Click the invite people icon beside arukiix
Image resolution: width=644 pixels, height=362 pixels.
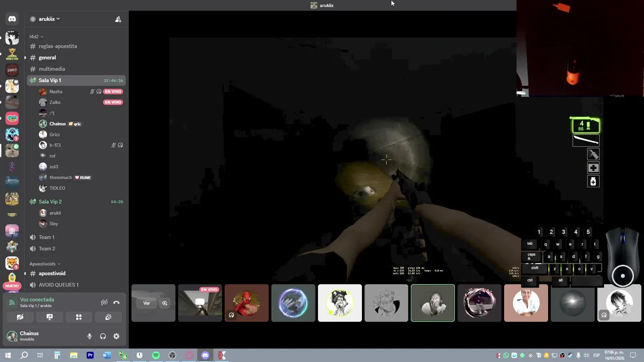pos(118,19)
